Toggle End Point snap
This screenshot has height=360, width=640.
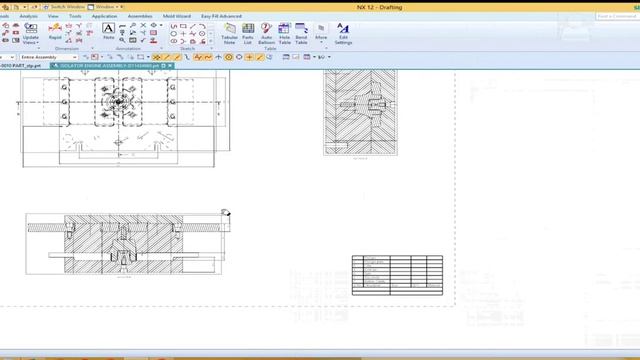[167, 57]
